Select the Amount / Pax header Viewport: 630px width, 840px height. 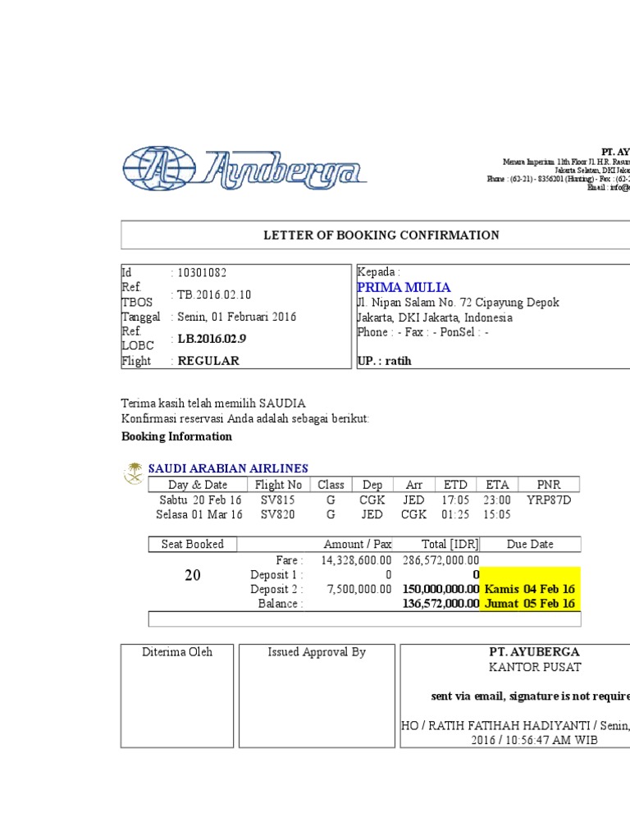coord(358,544)
